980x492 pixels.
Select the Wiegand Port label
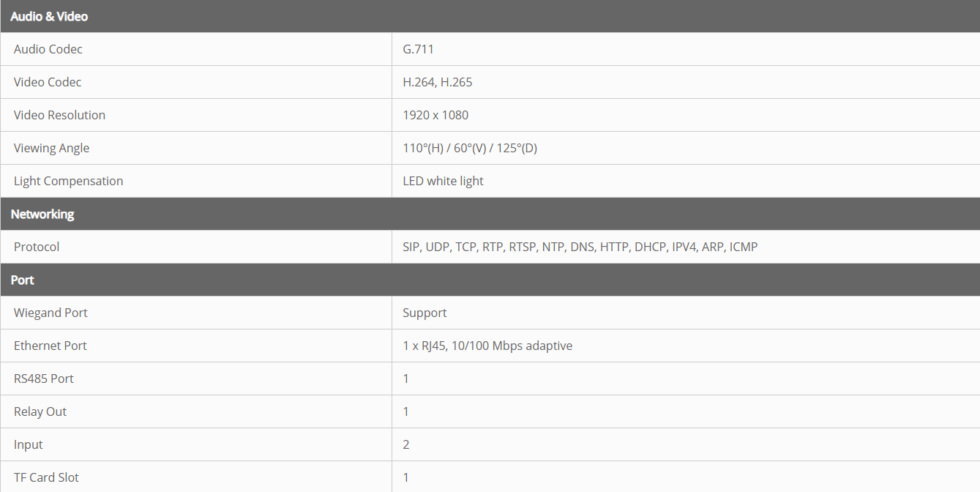[51, 313]
